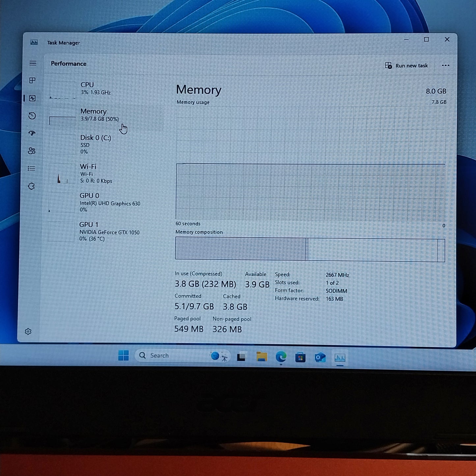
Task: Open the three-dot more options menu
Action: (x=445, y=65)
